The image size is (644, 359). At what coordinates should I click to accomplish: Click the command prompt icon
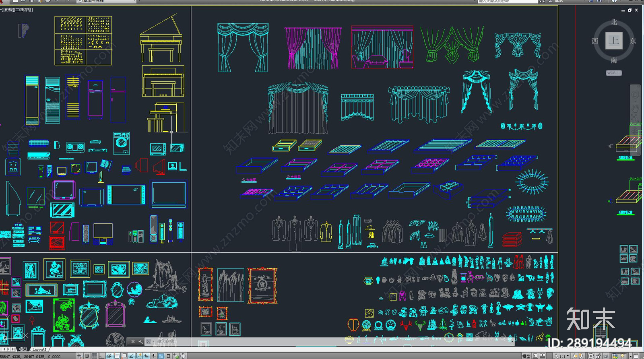[149, 341]
